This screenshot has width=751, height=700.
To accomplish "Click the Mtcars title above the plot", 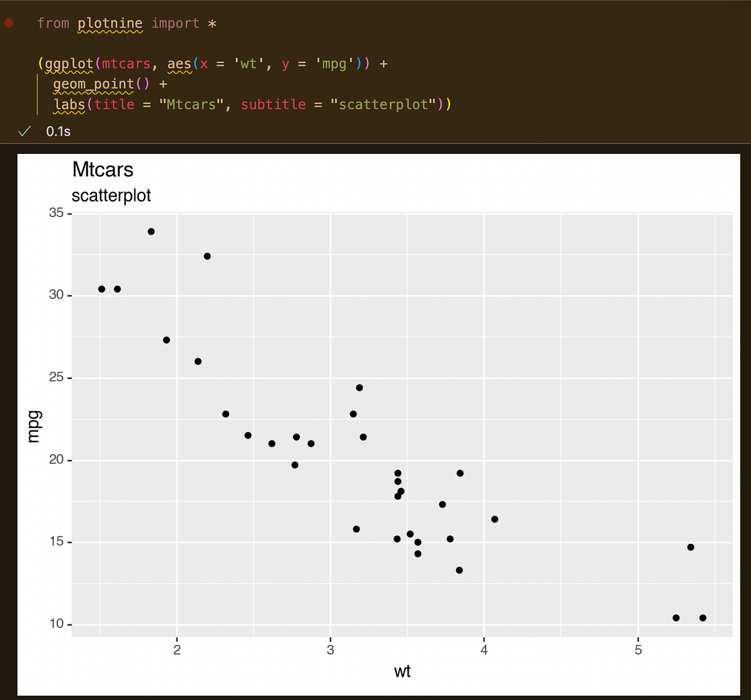I will tap(103, 170).
